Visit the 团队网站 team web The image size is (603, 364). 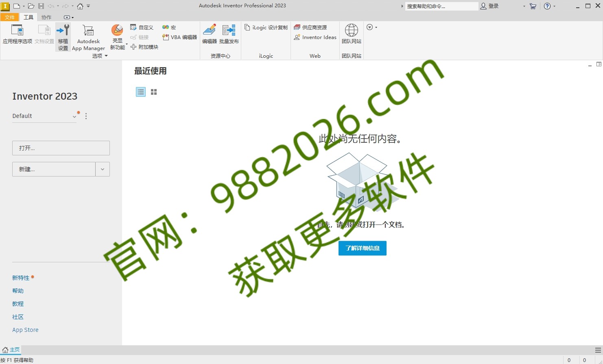pos(351,35)
